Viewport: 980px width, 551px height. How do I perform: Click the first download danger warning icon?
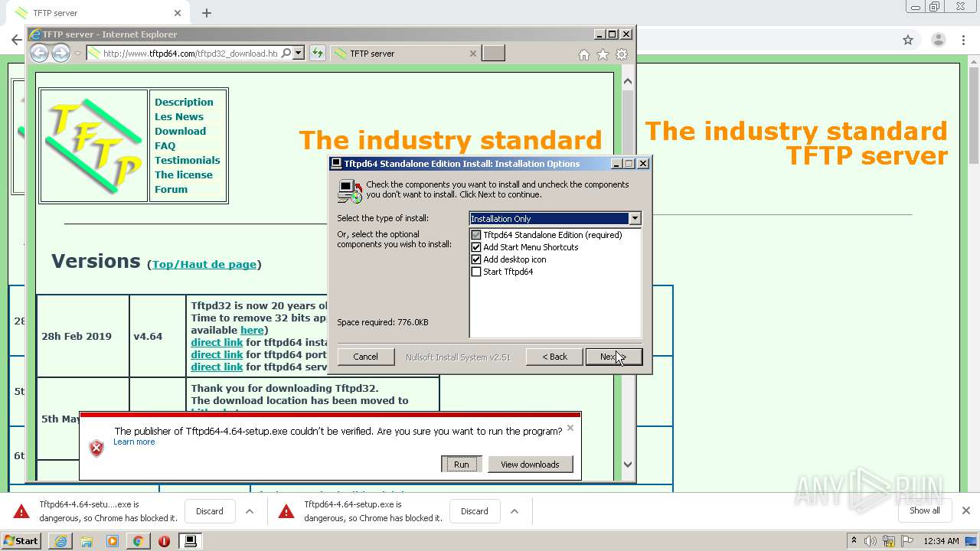click(21, 511)
